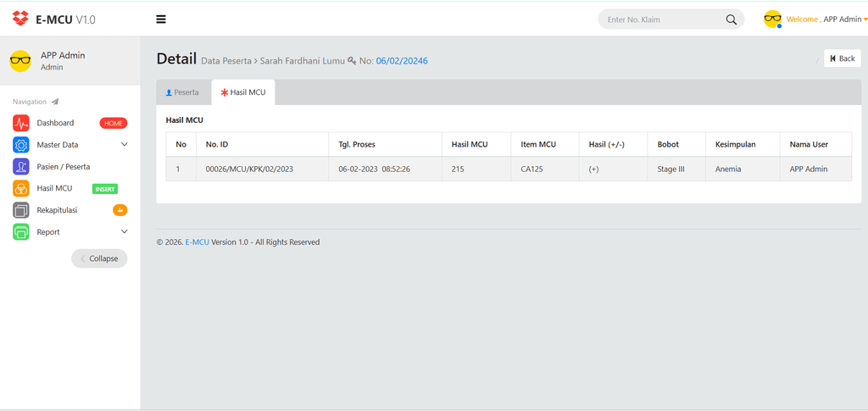Click the 06/02/20246 number link
The height and width of the screenshot is (411, 868).
[402, 61]
